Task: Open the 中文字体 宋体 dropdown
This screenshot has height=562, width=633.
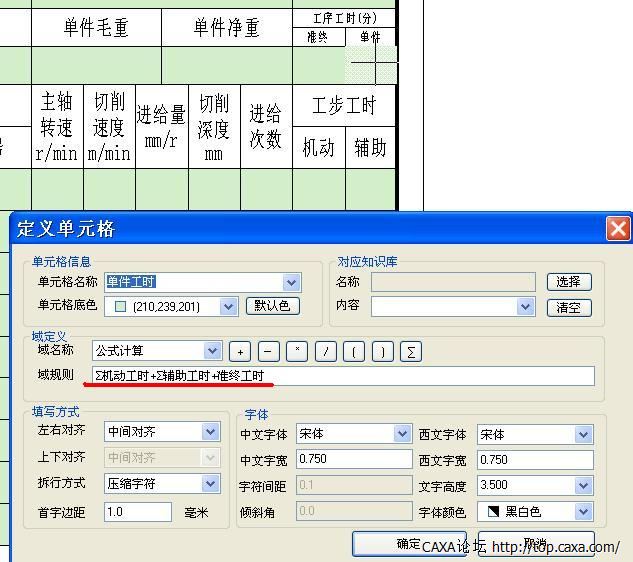Action: click(402, 434)
